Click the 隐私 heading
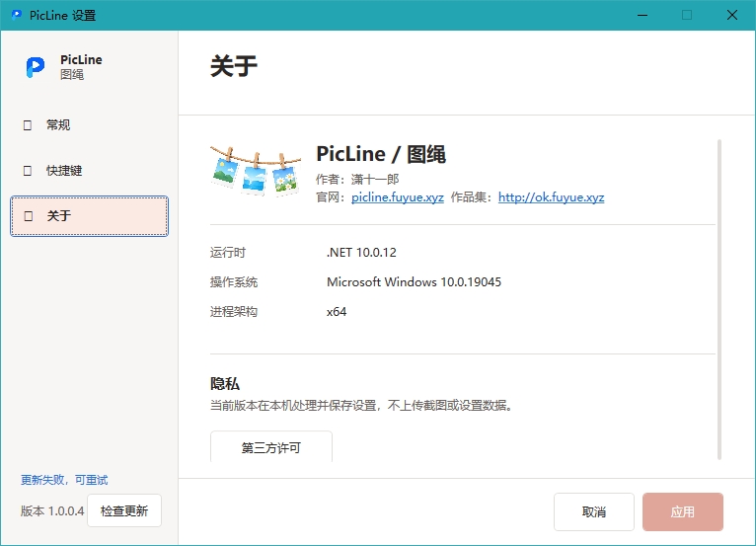The image size is (756, 546). pyautogui.click(x=225, y=384)
